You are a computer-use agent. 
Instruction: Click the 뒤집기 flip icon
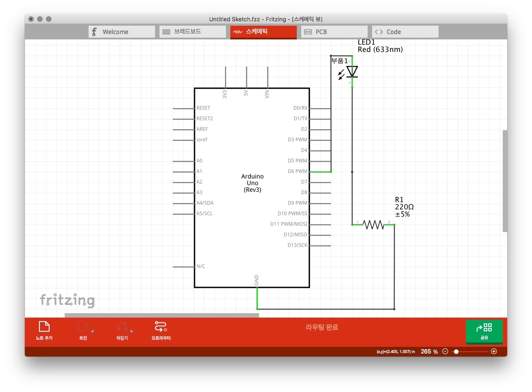click(122, 327)
